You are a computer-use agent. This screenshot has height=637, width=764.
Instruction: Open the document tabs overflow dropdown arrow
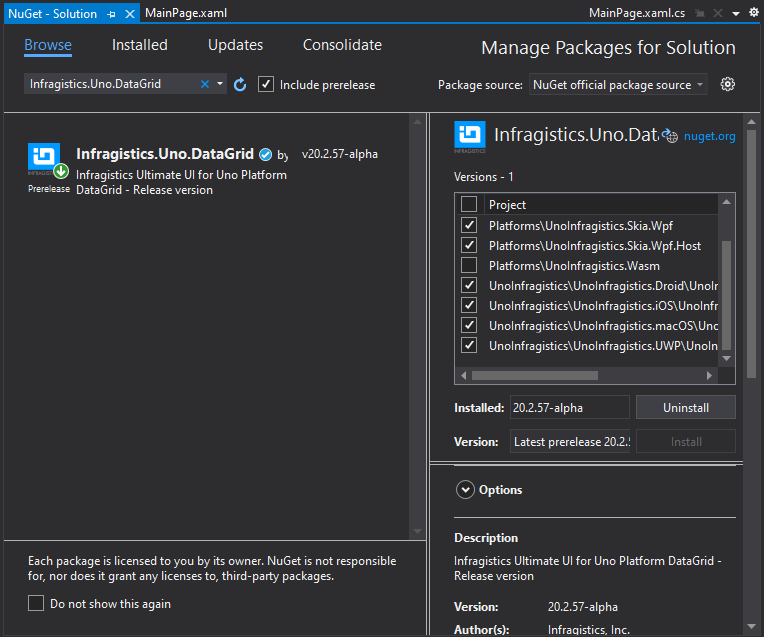click(736, 14)
